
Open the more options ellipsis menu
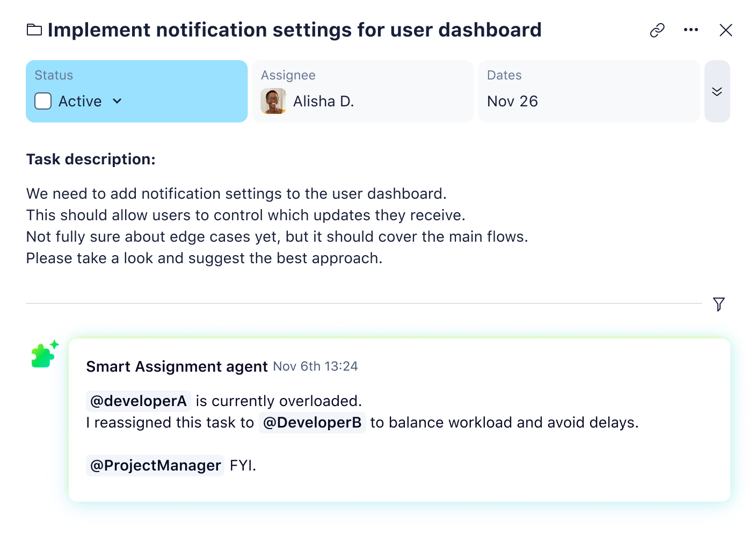[x=690, y=30]
